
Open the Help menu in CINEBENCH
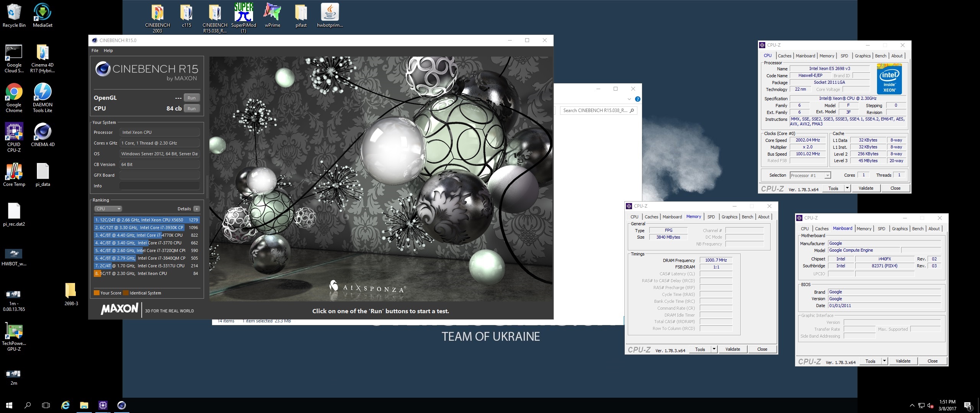(x=108, y=50)
